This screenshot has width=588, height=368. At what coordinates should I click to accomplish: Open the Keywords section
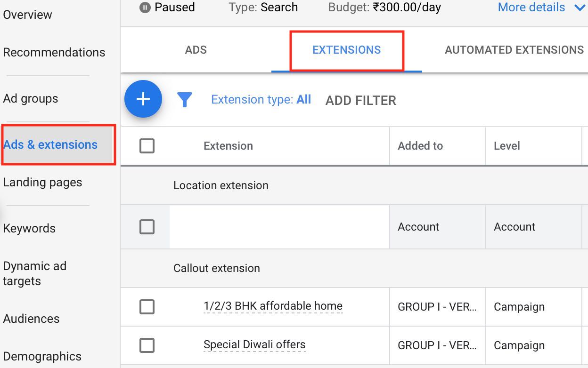click(29, 228)
